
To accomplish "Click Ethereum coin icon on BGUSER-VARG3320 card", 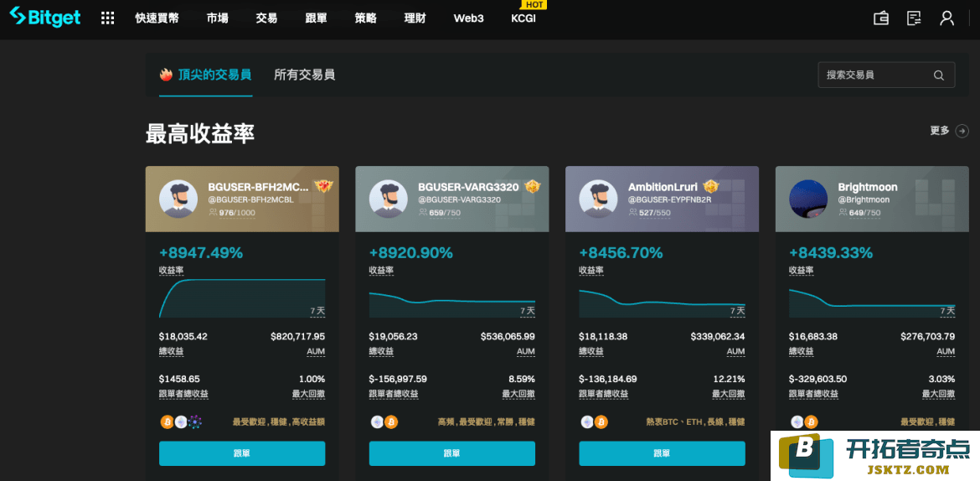I will point(377,422).
